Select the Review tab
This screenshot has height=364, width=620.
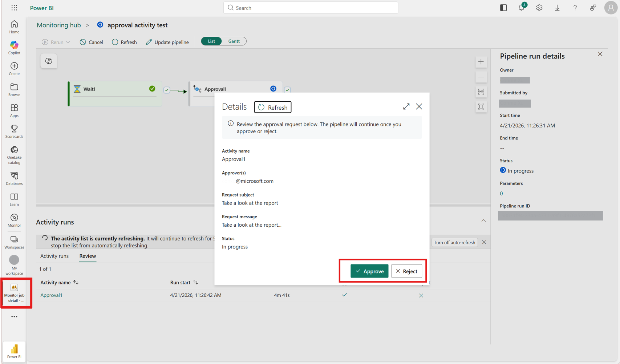88,256
